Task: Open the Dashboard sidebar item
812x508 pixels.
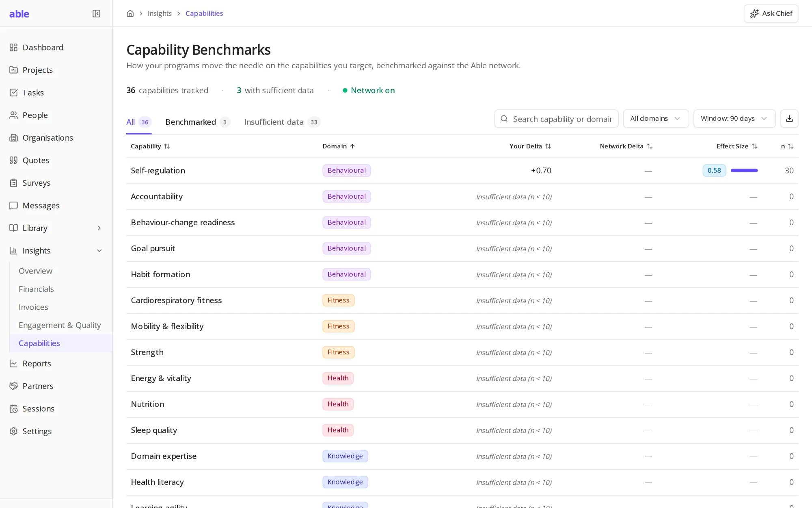Action: (56, 48)
